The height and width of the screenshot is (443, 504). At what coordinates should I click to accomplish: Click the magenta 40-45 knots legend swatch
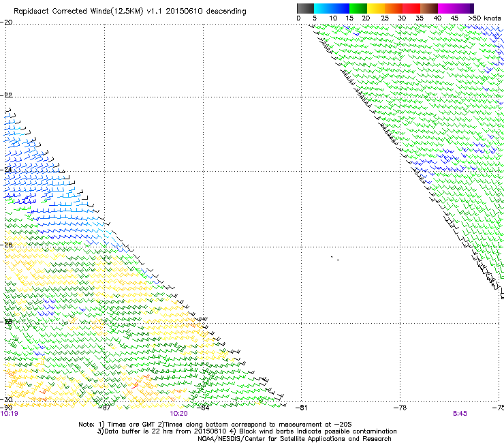[x=447, y=8]
